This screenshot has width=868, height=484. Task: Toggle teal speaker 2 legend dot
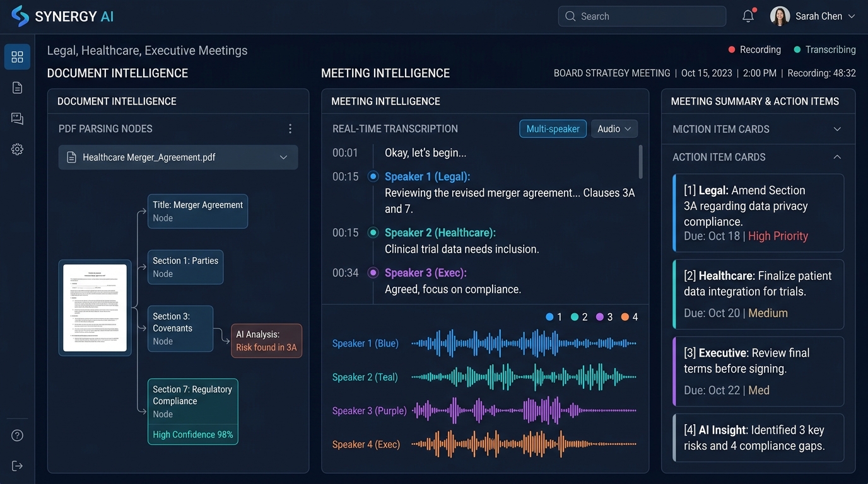(x=575, y=317)
